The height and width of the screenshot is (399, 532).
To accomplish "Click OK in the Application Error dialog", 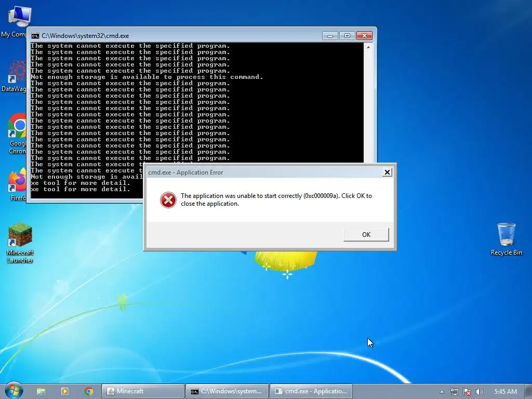I will [366, 234].
